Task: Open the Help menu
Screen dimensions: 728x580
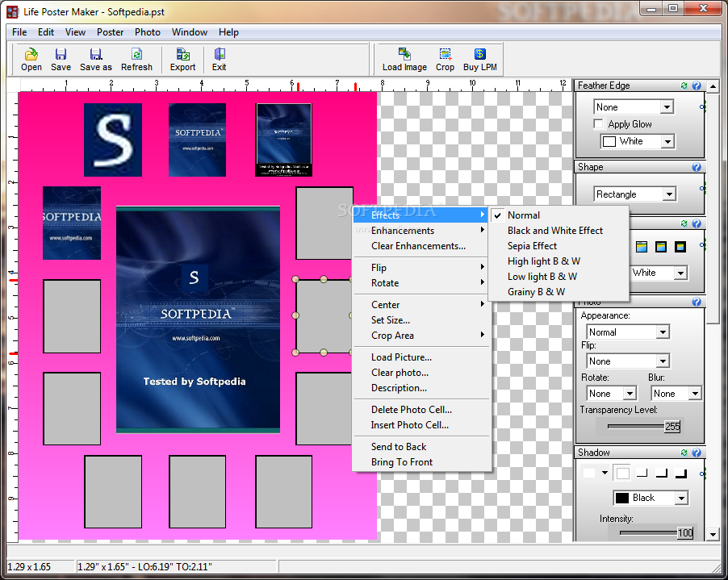Action: pyautogui.click(x=229, y=32)
